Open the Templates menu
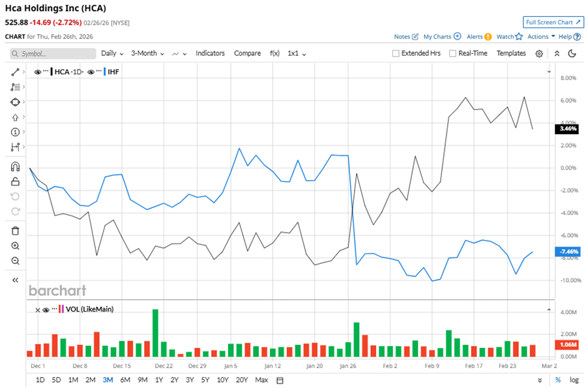The width and height of the screenshot is (588, 391). [x=511, y=53]
